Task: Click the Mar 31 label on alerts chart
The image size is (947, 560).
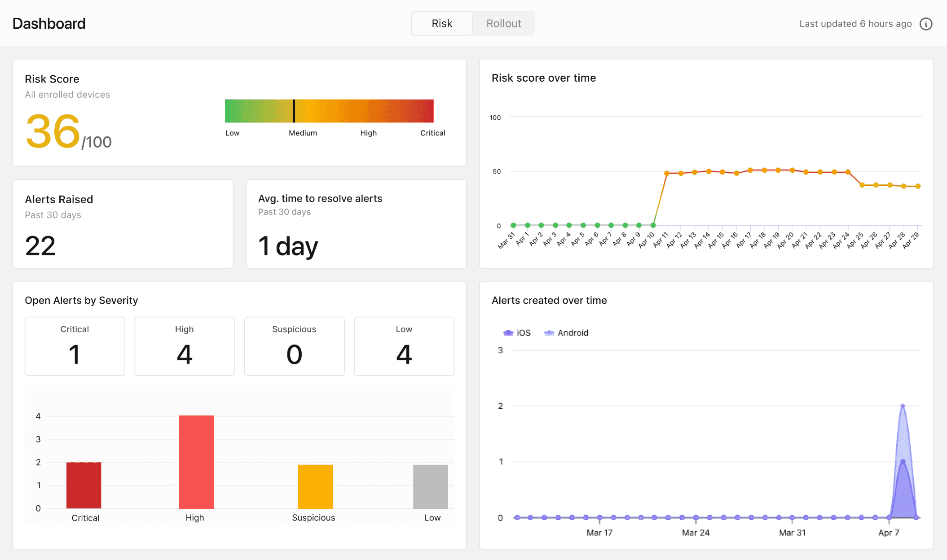Action: click(792, 533)
